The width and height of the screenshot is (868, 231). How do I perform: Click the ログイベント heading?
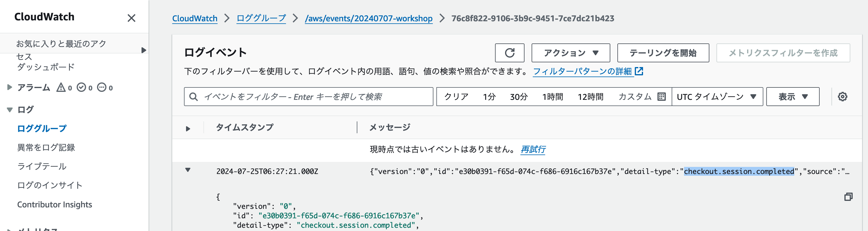[x=215, y=52]
